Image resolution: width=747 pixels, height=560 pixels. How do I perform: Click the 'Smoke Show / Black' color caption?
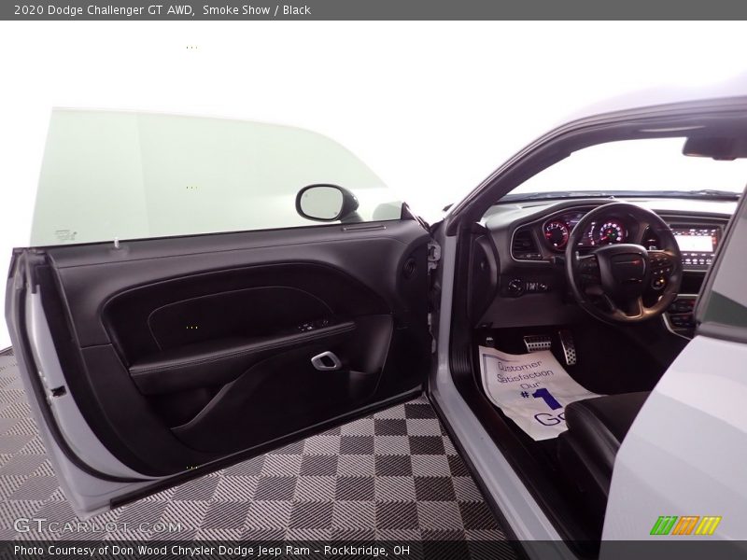point(256,10)
